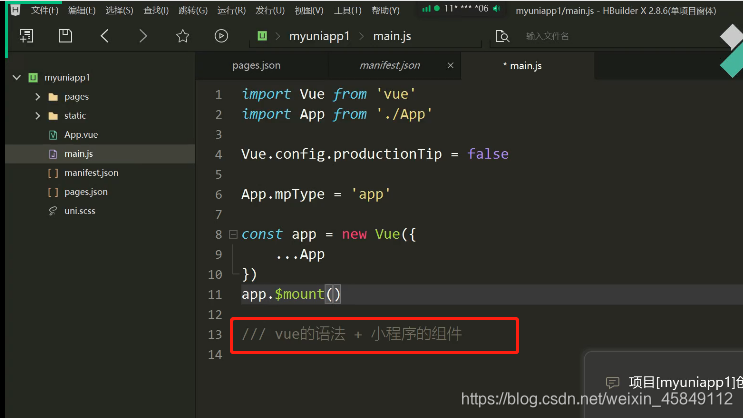Switch to manifest.json tab
743x418 pixels.
(390, 65)
